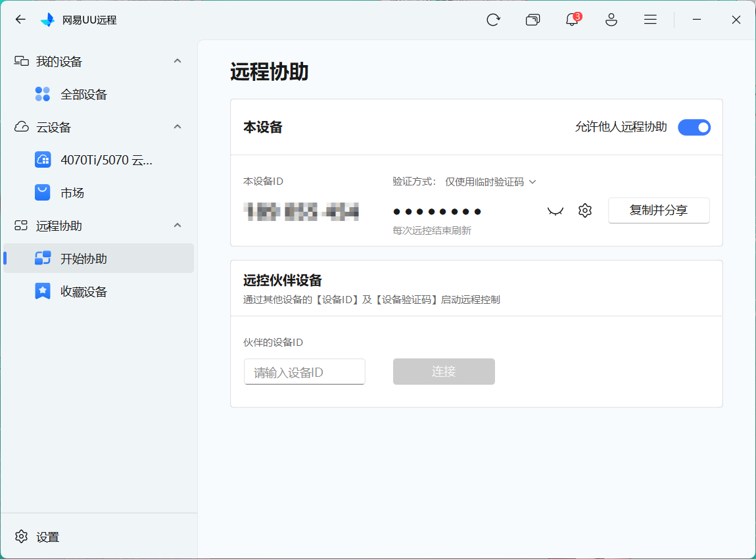Click the 远控伙伴设备 heading
The image size is (756, 559).
[x=282, y=280]
